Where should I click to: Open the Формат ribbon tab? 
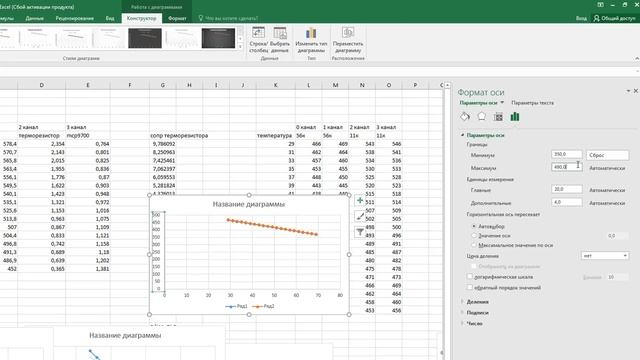(177, 18)
